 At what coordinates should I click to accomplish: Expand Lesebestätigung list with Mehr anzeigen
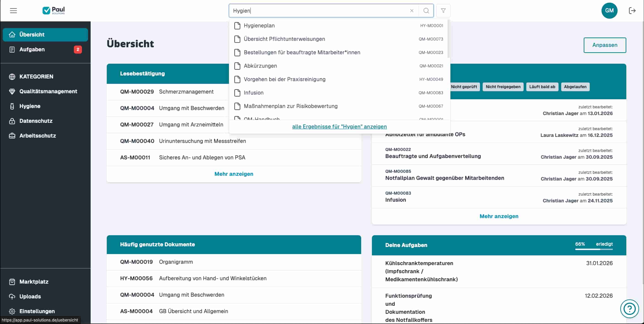point(233,174)
